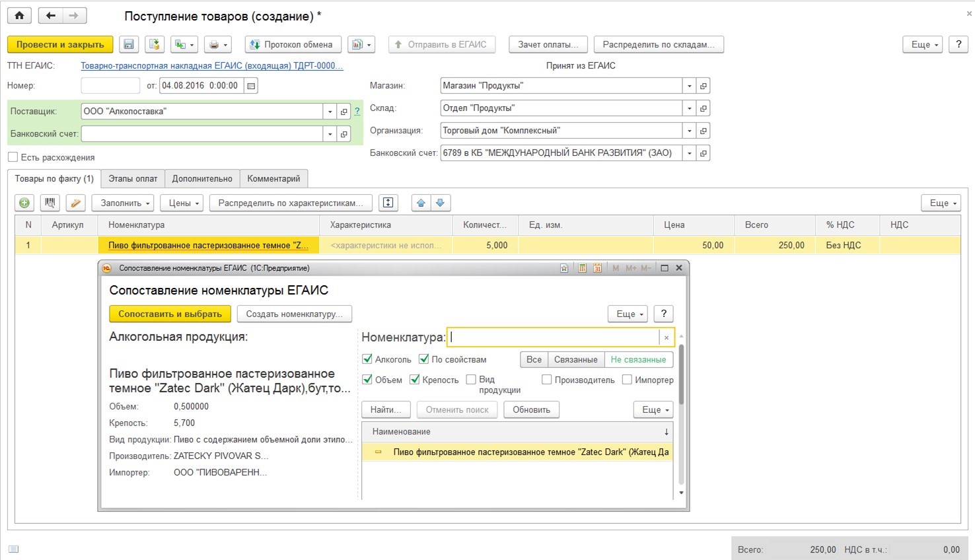Navigate forward with the right arrow

(x=74, y=15)
